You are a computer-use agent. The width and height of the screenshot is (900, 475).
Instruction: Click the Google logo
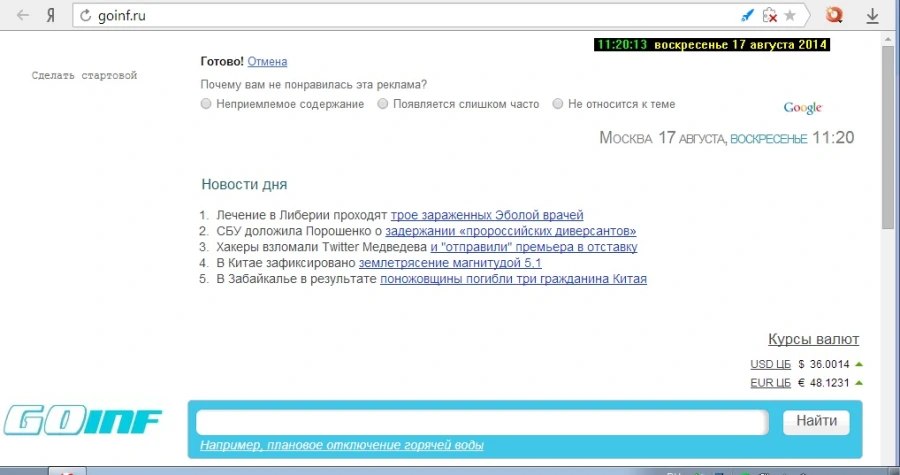pyautogui.click(x=803, y=108)
